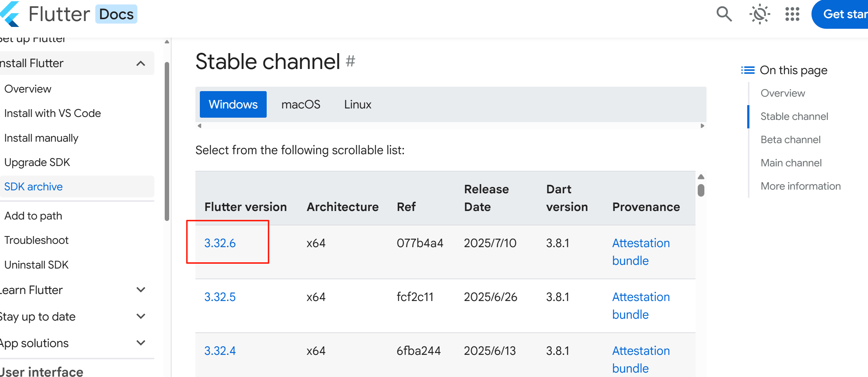This screenshot has height=377, width=868.
Task: Click the Docs badge next to Flutter
Action: (x=116, y=14)
